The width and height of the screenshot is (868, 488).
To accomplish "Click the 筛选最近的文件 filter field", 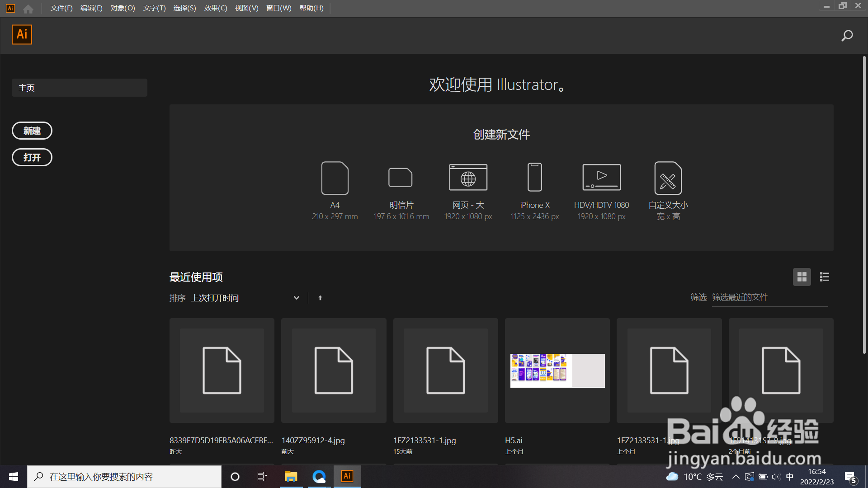I will (x=770, y=297).
